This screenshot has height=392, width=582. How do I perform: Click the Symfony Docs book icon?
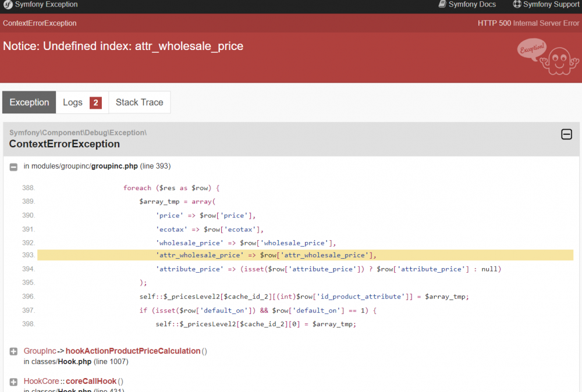(442, 4)
